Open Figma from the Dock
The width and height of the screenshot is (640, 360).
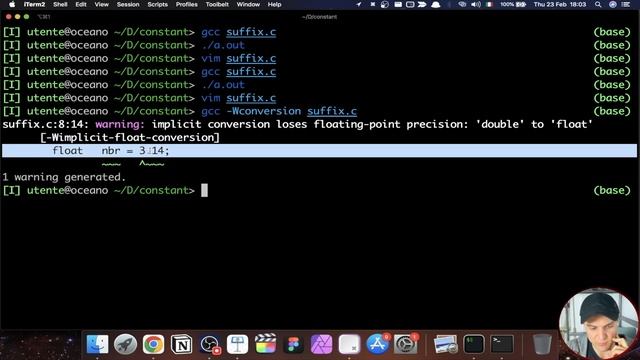tap(293, 344)
